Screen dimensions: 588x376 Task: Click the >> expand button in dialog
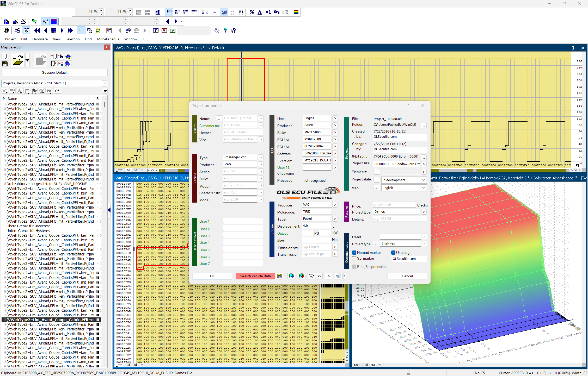[x=319, y=276]
